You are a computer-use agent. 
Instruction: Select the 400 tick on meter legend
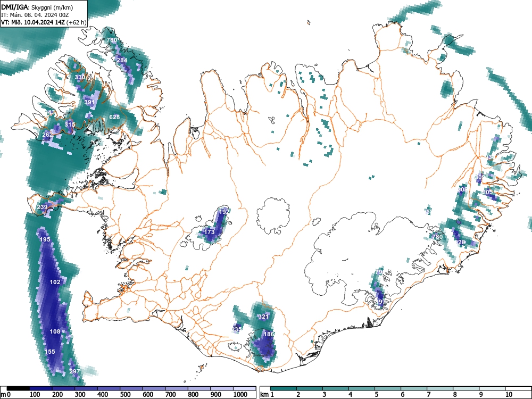[103, 395]
